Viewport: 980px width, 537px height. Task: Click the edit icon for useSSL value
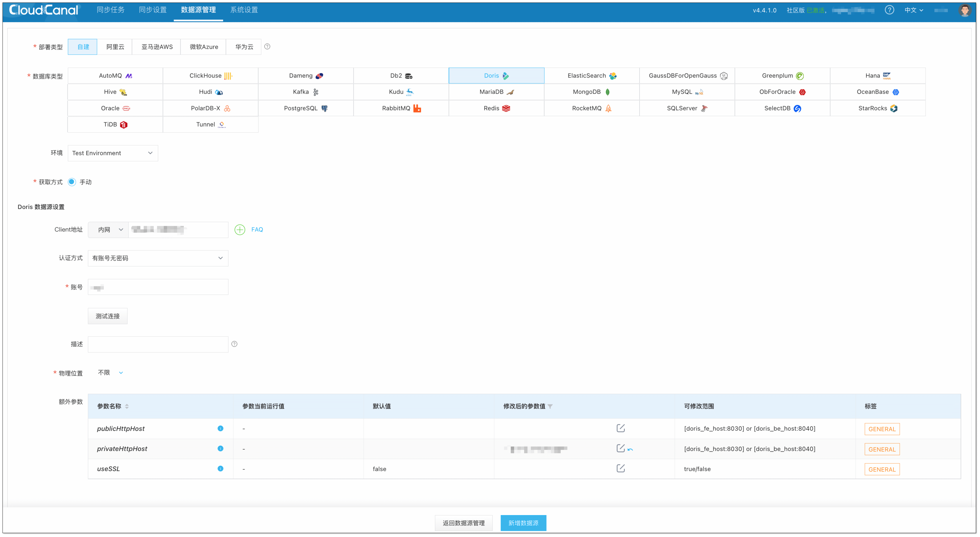pyautogui.click(x=620, y=469)
